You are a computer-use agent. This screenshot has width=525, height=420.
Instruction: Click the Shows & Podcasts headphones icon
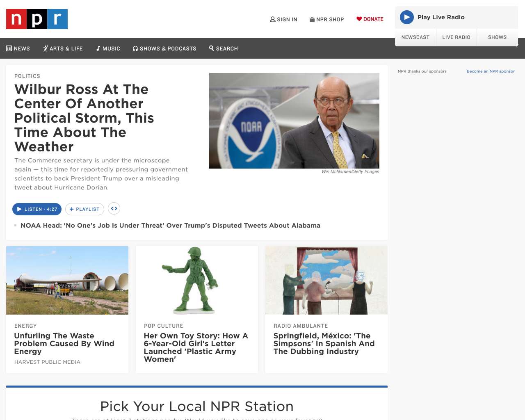coord(135,48)
